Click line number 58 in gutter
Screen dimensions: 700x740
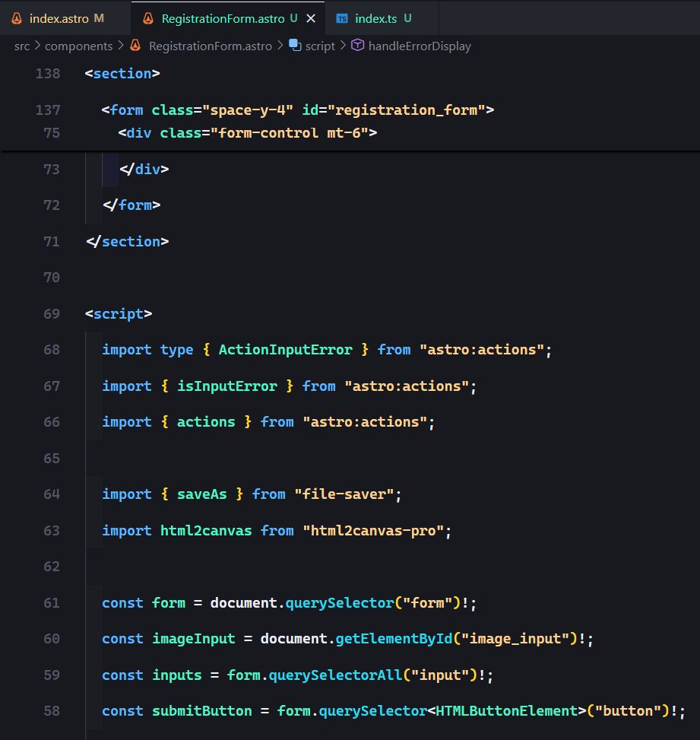(52, 711)
